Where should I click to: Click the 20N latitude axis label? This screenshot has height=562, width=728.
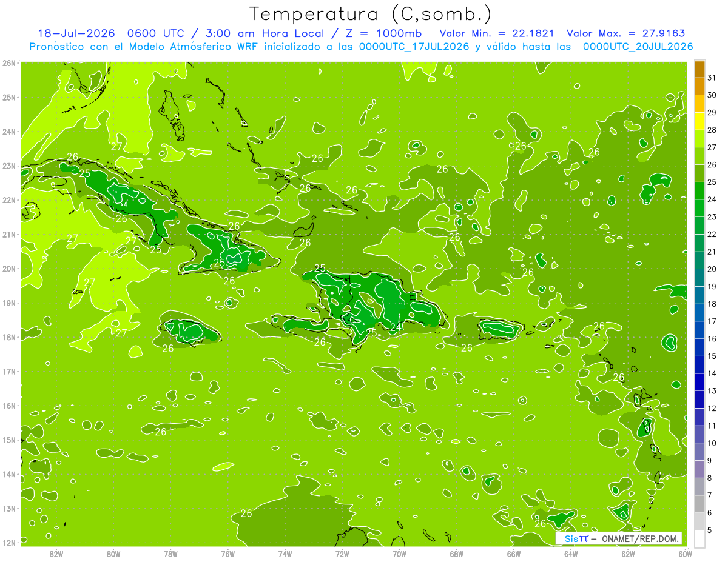click(x=9, y=269)
